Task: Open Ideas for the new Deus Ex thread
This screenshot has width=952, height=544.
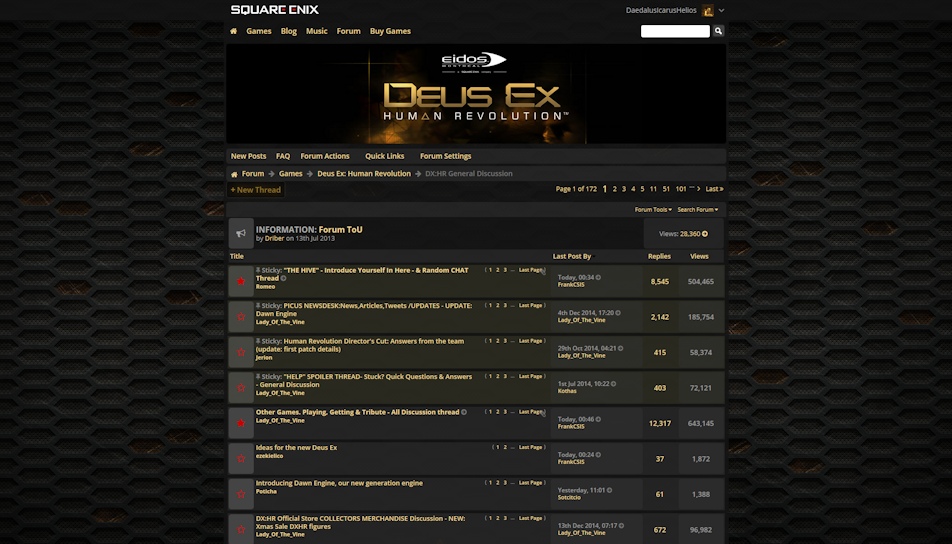Action: [296, 447]
